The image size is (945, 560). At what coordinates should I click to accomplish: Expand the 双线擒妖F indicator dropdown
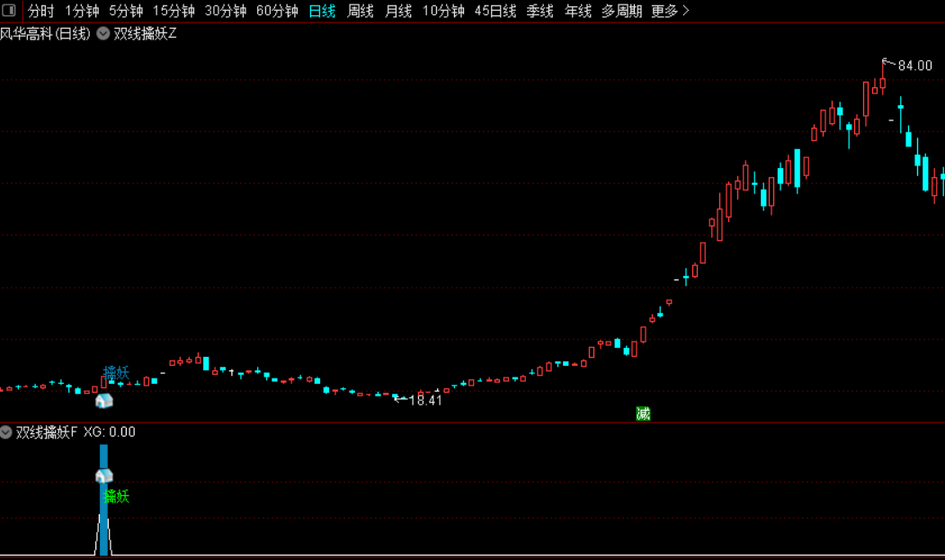[6, 432]
